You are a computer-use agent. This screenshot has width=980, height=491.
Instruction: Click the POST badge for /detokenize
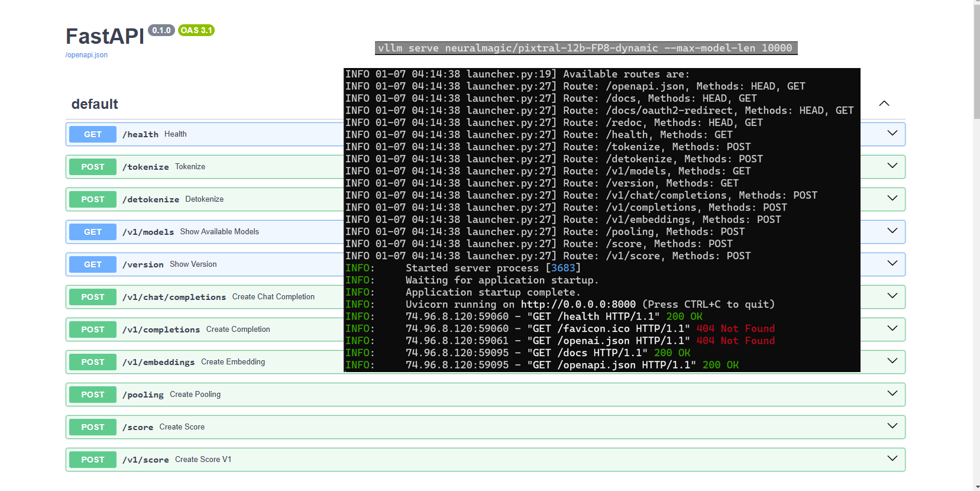(93, 199)
